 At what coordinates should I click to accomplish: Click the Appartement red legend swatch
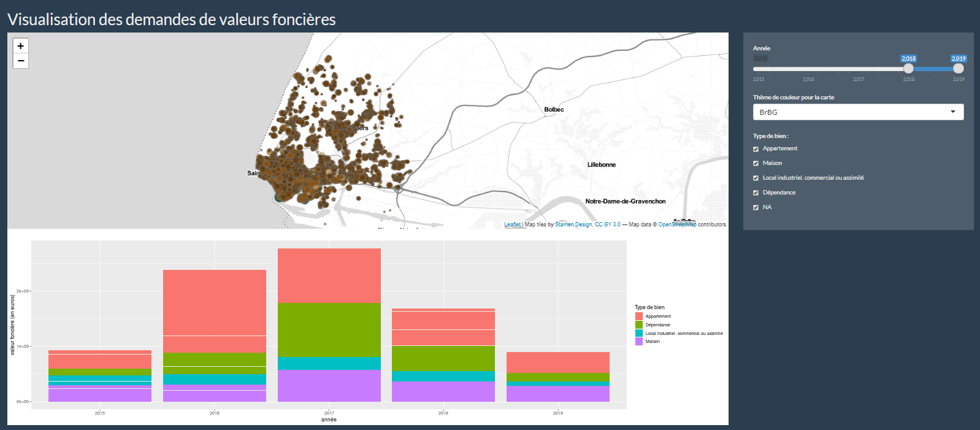[x=639, y=317]
